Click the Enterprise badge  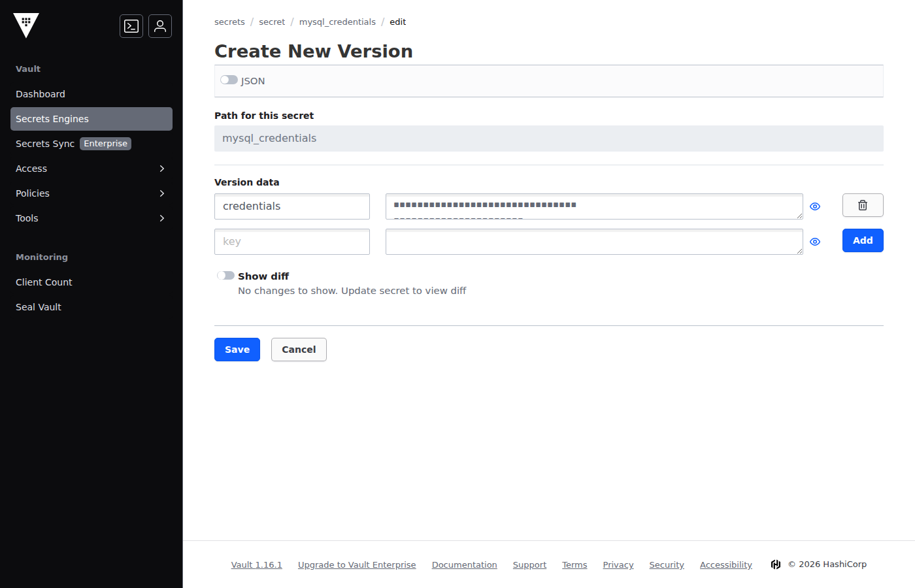(x=106, y=144)
